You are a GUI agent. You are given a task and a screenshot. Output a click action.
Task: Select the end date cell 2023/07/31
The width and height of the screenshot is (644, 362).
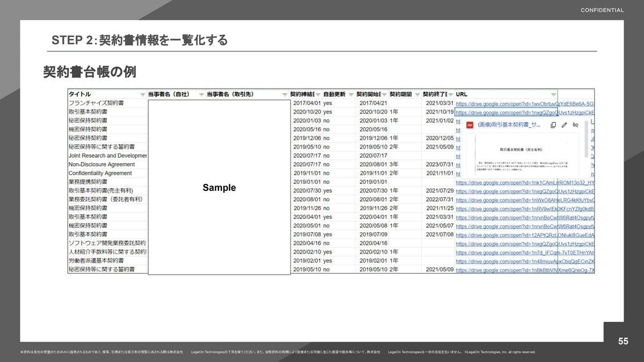(x=438, y=164)
